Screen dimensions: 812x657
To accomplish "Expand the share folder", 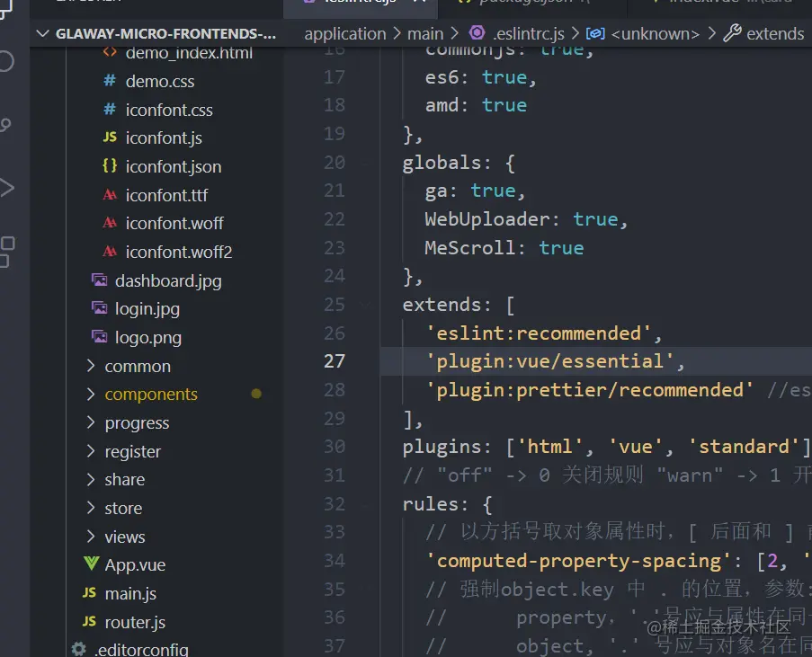I will pos(91,479).
